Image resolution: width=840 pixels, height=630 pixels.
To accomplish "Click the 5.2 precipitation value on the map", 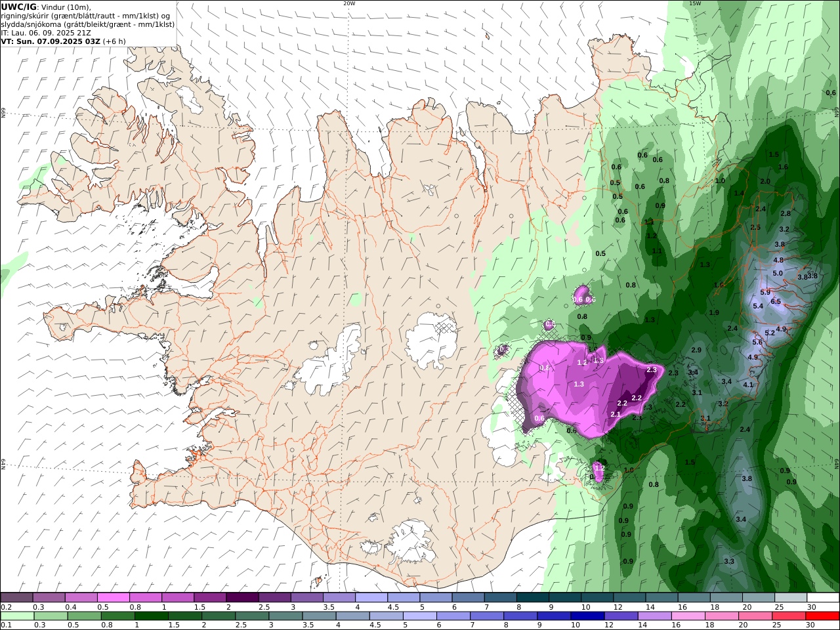I will 770,333.
